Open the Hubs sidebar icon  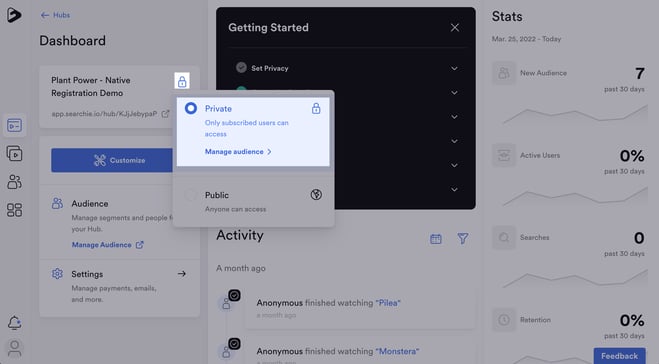click(14, 125)
